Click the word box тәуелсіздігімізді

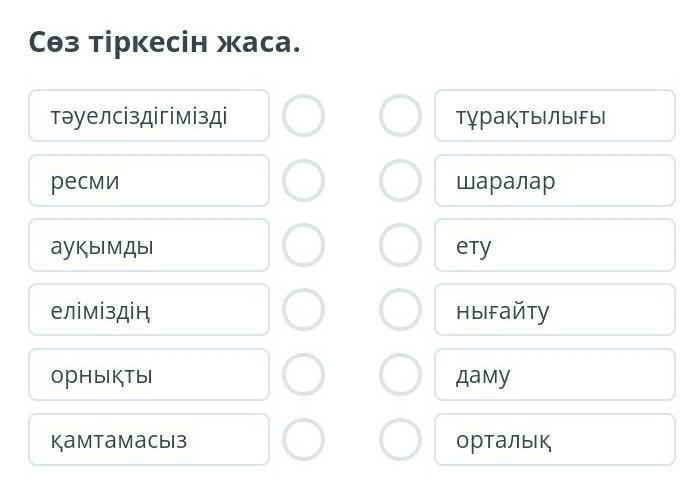tap(149, 116)
